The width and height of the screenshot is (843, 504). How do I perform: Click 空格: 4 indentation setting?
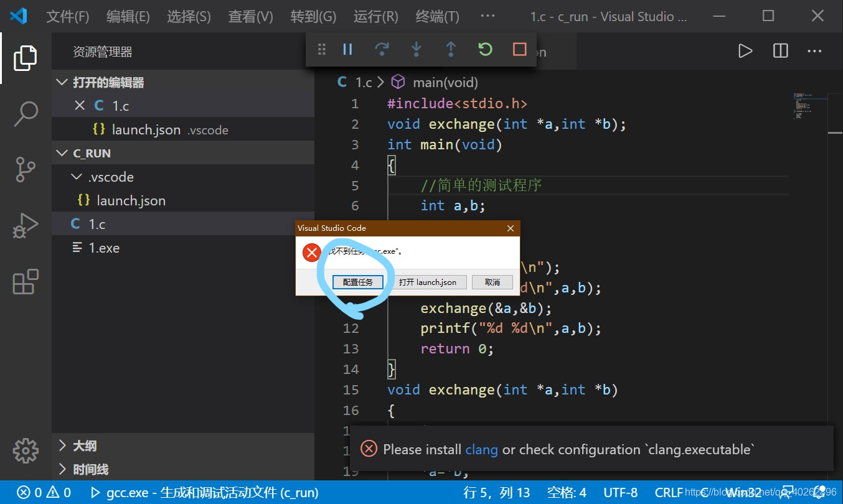[x=567, y=493]
